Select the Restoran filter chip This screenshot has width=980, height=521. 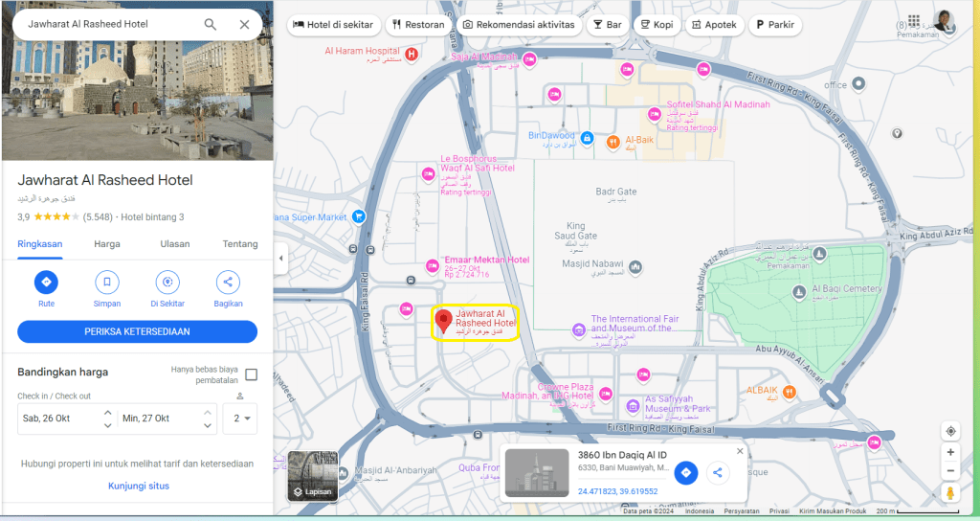click(419, 25)
